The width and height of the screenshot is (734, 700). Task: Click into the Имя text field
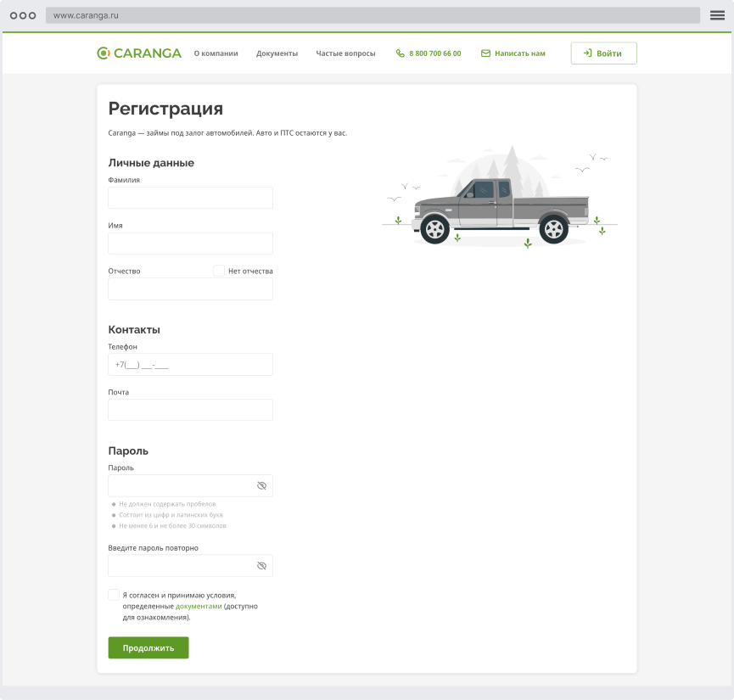(x=190, y=244)
